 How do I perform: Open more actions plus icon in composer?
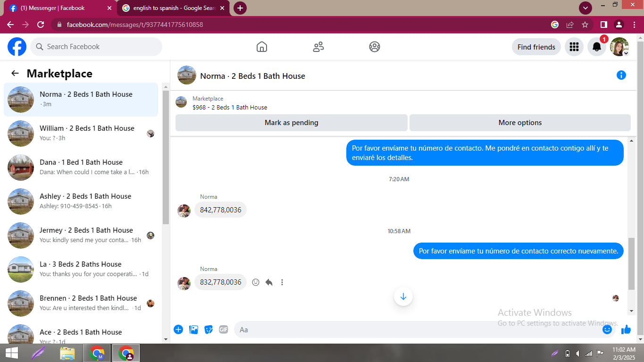pos(178,329)
